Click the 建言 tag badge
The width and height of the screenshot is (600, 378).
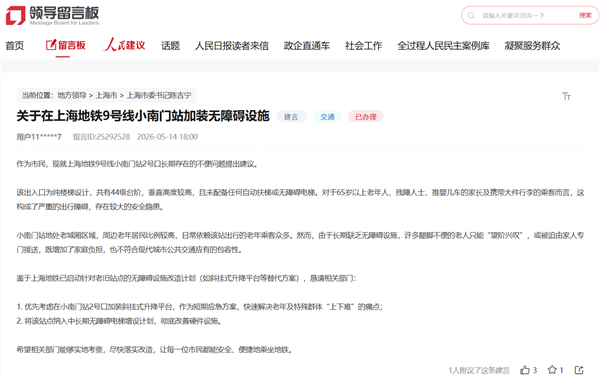(x=291, y=117)
